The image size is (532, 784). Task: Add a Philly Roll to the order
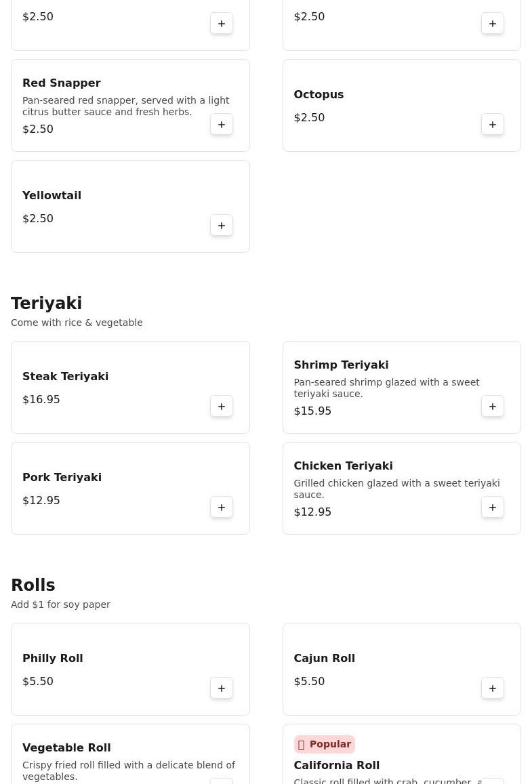[x=222, y=688]
